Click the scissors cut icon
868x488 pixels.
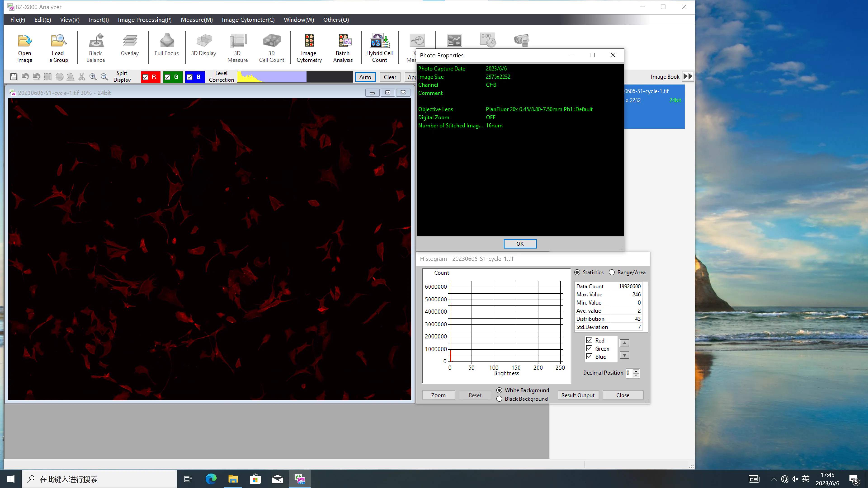click(x=82, y=77)
